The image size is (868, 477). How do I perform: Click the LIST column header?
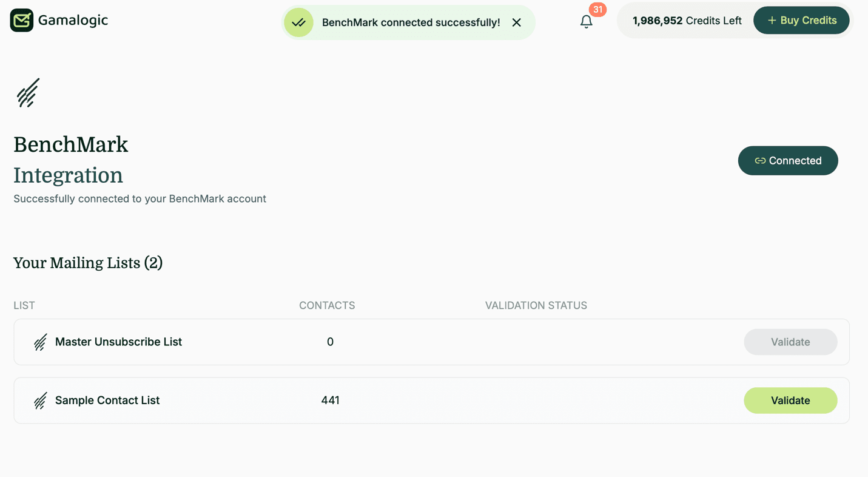[x=24, y=305]
